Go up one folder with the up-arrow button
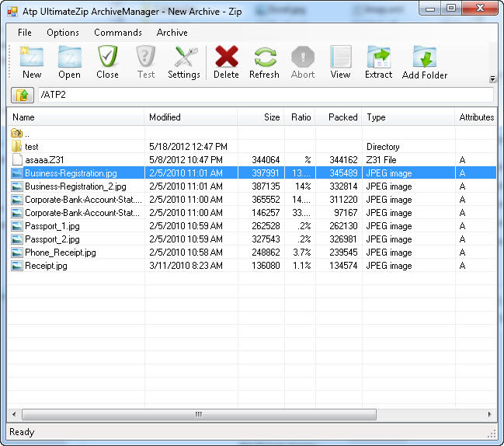This screenshot has height=446, width=504. [x=23, y=95]
